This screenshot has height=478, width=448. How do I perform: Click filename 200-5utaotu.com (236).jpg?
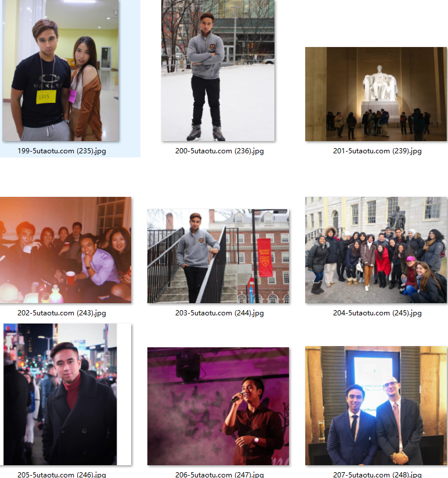click(x=219, y=151)
